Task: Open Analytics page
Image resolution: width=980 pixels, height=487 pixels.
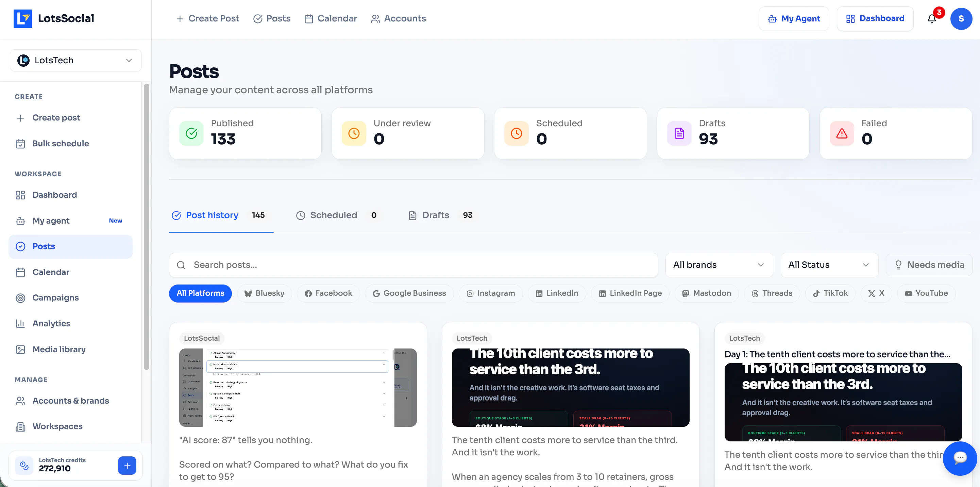Action: [x=70, y=324]
